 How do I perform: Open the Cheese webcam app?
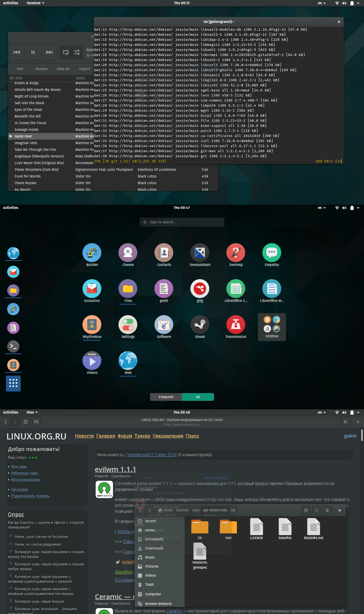[x=128, y=255]
